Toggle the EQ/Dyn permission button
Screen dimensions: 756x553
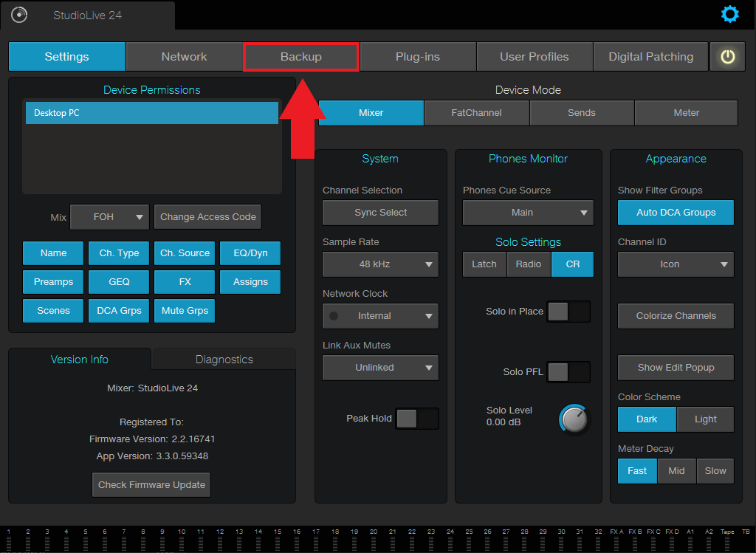[250, 253]
